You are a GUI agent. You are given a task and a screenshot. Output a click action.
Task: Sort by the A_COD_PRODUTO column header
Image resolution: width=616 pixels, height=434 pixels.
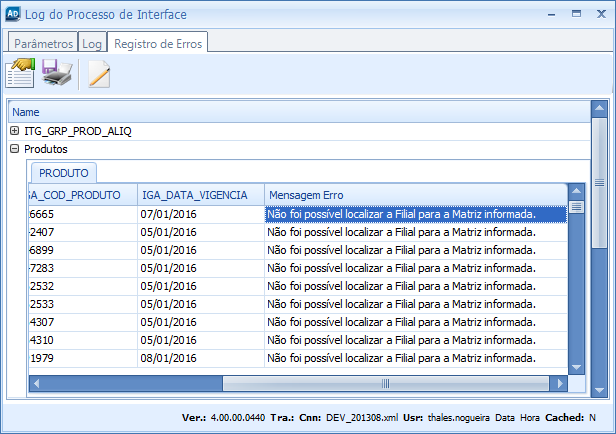83,195
